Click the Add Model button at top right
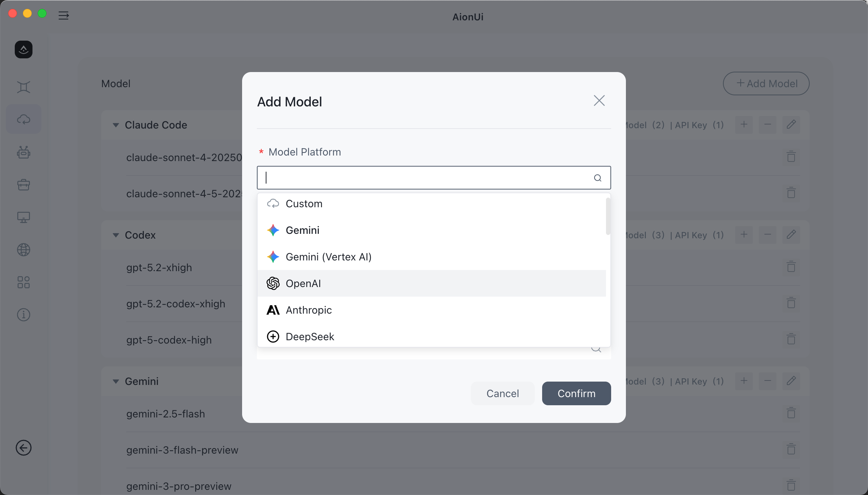 [x=766, y=83]
